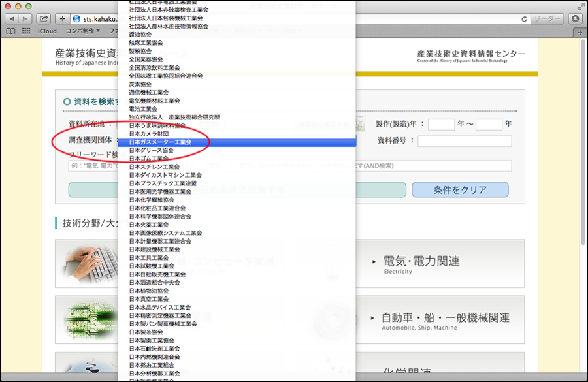Click the keyboard thumbnail image
Screen dimensions: 588x382
click(x=92, y=264)
